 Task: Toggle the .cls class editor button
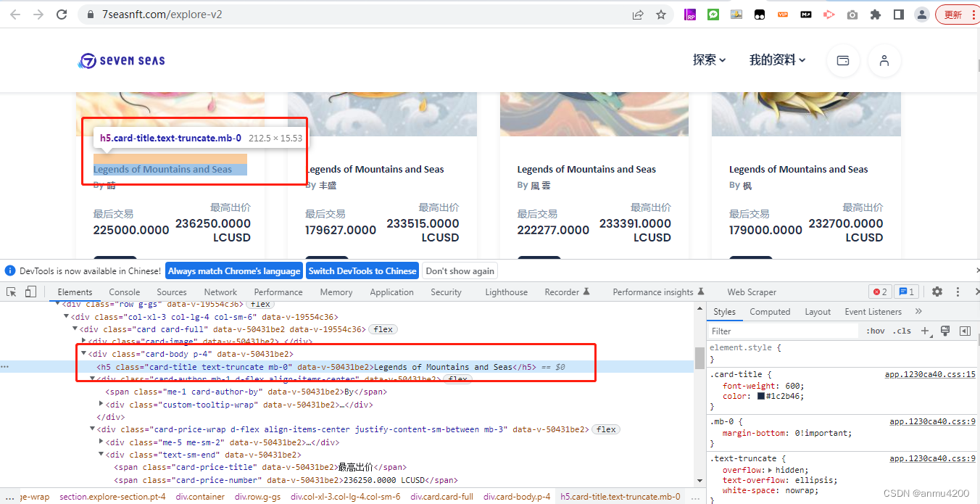click(x=902, y=331)
